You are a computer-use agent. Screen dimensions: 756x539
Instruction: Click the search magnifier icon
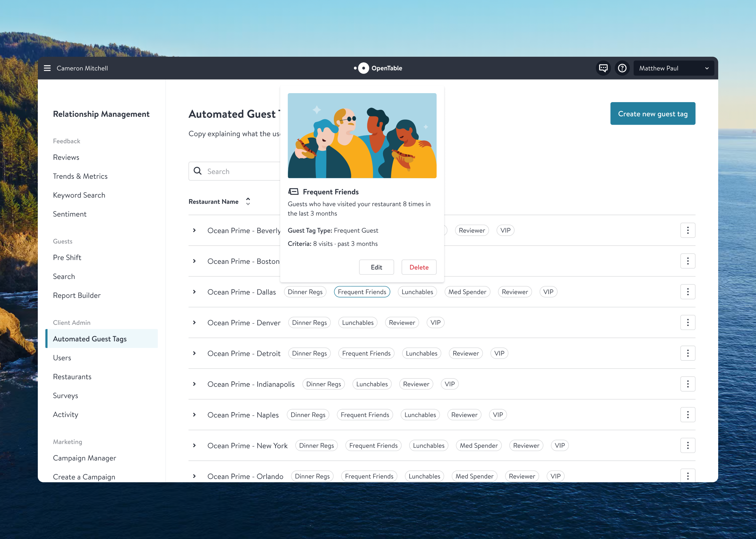(x=198, y=171)
